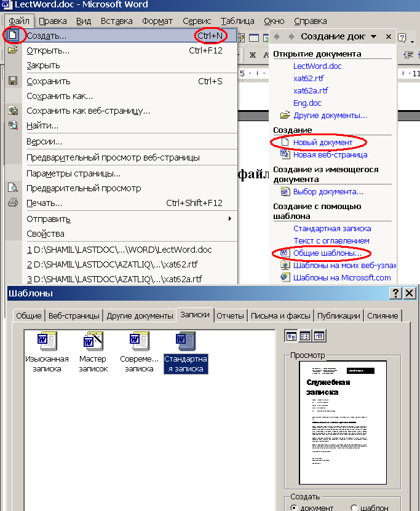The height and width of the screenshot is (511, 420).
Task: Open the task pane title dropdown arrow
Action: coord(374,36)
